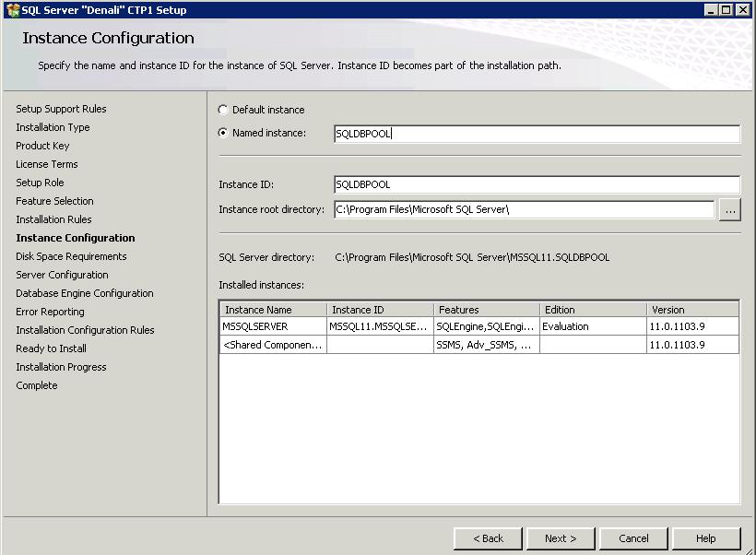
Task: Open Help for setup
Action: pyautogui.click(x=706, y=538)
